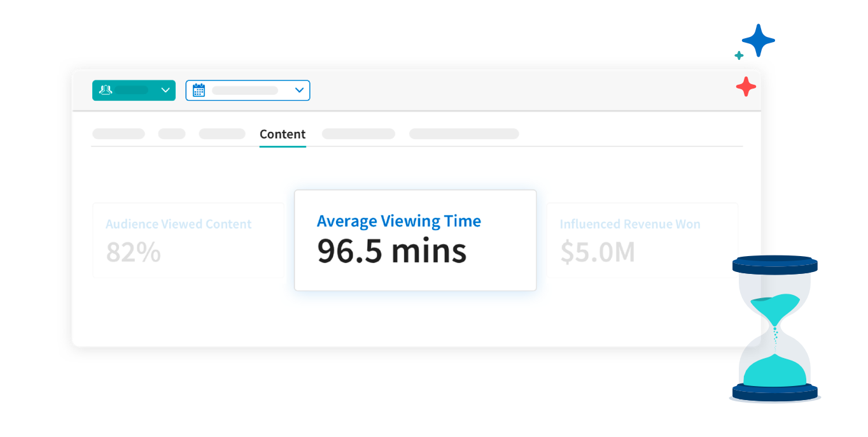Select the 82% metric value
Viewport: 868px width, 437px height.
[134, 252]
